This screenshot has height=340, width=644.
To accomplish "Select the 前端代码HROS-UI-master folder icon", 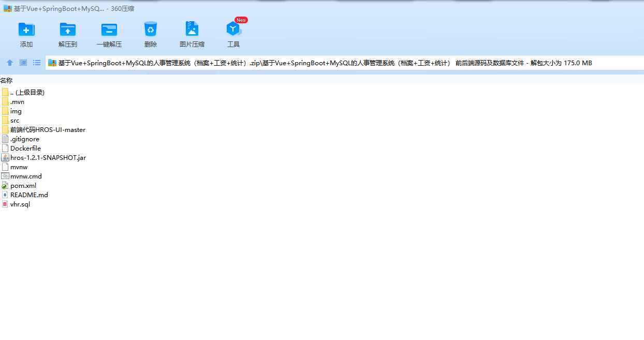I will 5,129.
